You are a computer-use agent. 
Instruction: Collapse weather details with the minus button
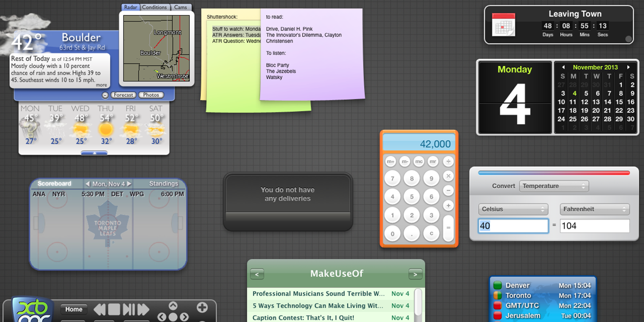pyautogui.click(x=105, y=95)
